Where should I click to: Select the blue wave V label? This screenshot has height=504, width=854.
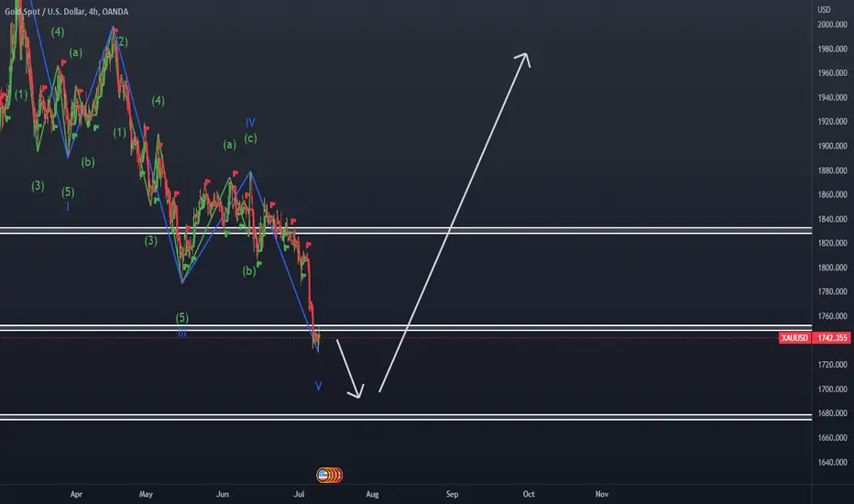click(x=319, y=386)
